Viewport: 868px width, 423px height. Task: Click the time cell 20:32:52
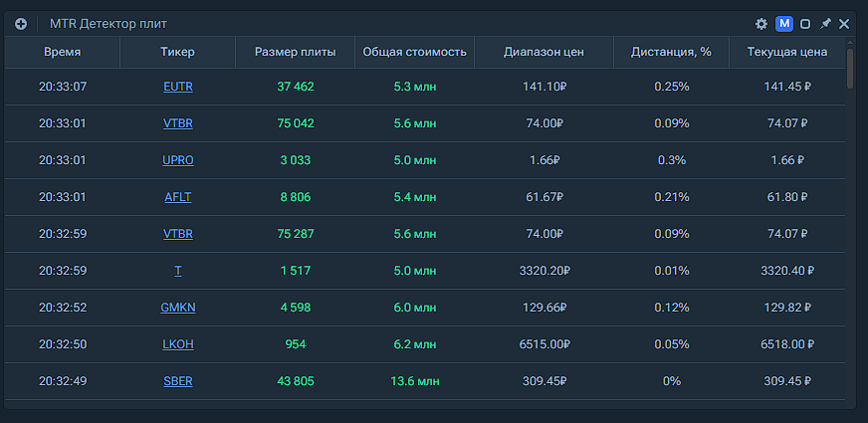click(x=63, y=308)
